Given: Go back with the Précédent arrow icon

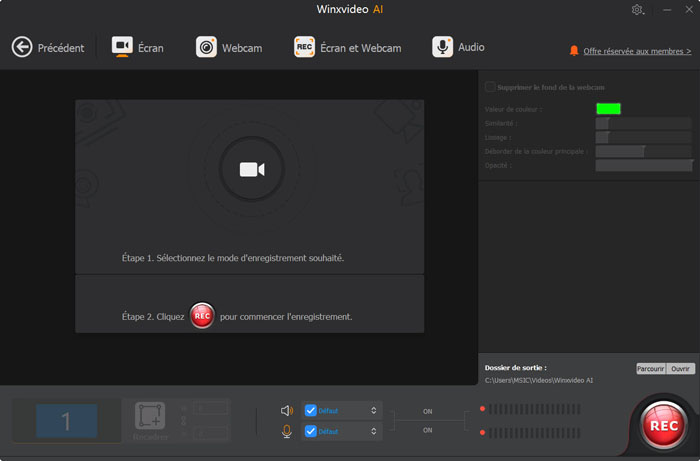Looking at the screenshot, I should 22,47.
